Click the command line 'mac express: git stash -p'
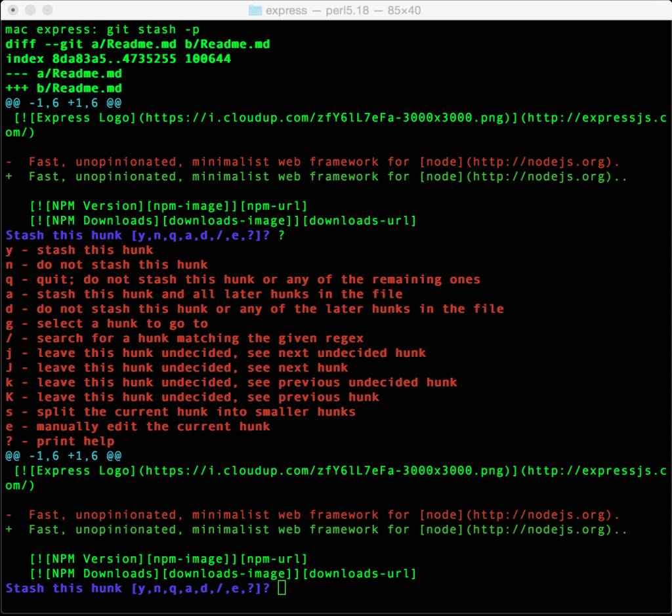This screenshot has height=616, width=672. click(x=102, y=30)
